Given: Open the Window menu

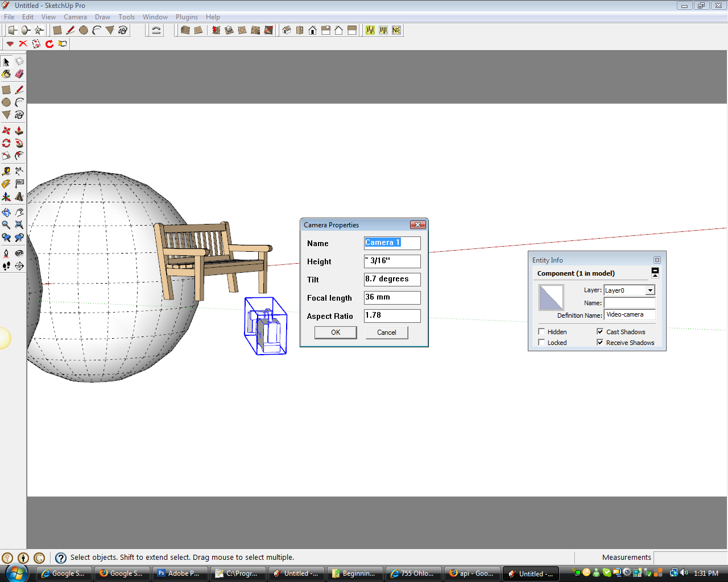Looking at the screenshot, I should pyautogui.click(x=155, y=17).
